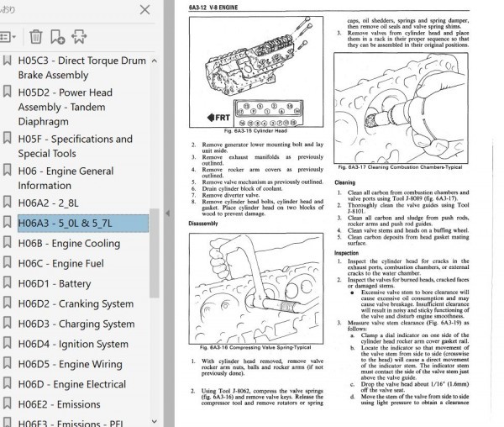The width and height of the screenshot is (504, 427).
Task: Click caption 'Fig. 6A3-17 Cleaning Combustion Chambers-Typical'
Action: click(400, 167)
